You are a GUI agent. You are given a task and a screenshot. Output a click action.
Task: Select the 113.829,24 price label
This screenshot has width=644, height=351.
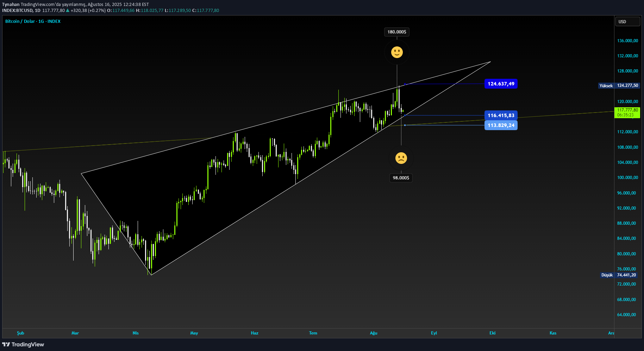[x=501, y=125]
